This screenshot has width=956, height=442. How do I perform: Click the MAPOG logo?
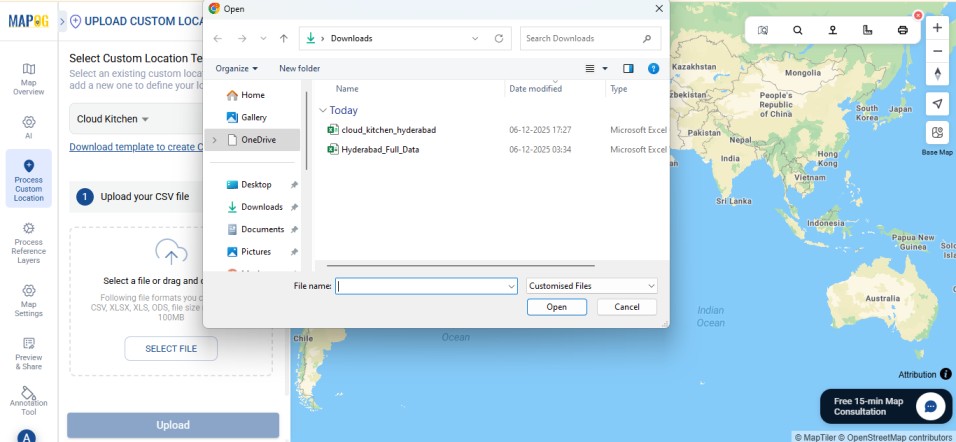pyautogui.click(x=29, y=21)
